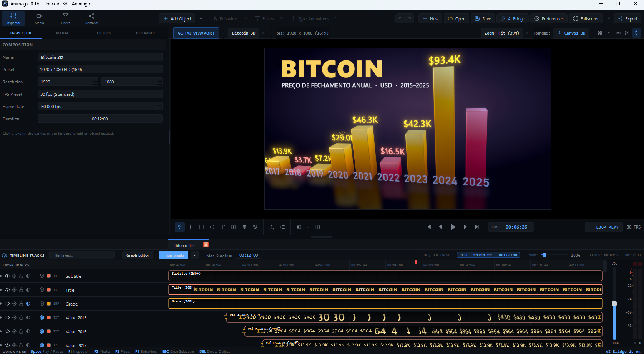Click the highlighted fit-to-view icon in viewport header
The image size is (644, 354).
coord(637,33)
